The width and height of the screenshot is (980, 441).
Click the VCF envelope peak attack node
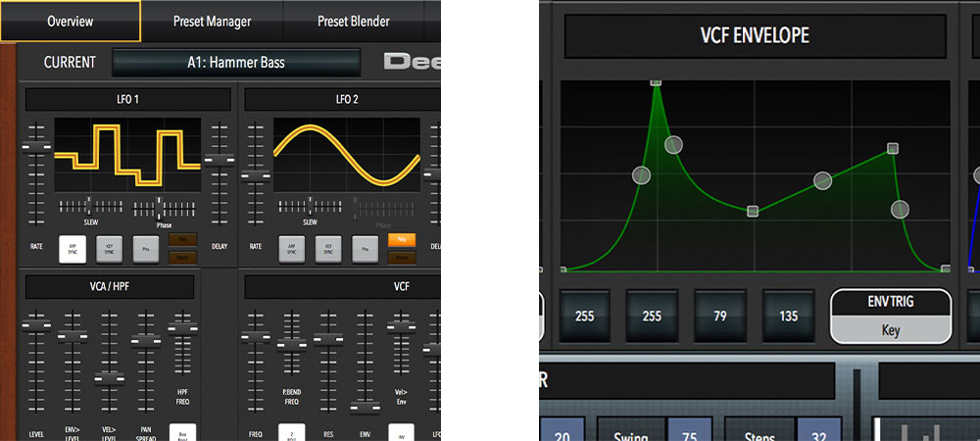tap(657, 84)
